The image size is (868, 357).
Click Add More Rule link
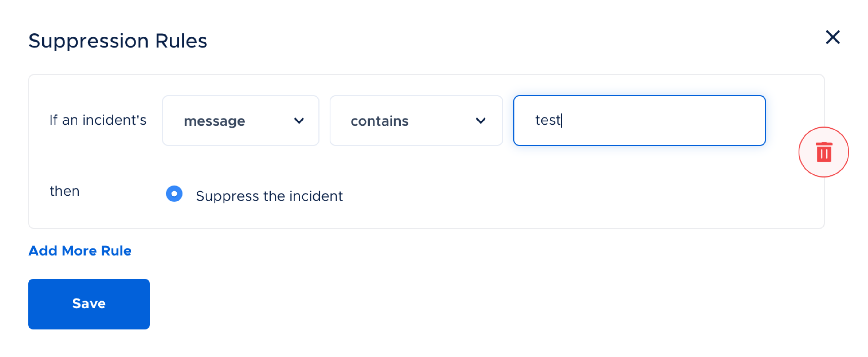80,251
